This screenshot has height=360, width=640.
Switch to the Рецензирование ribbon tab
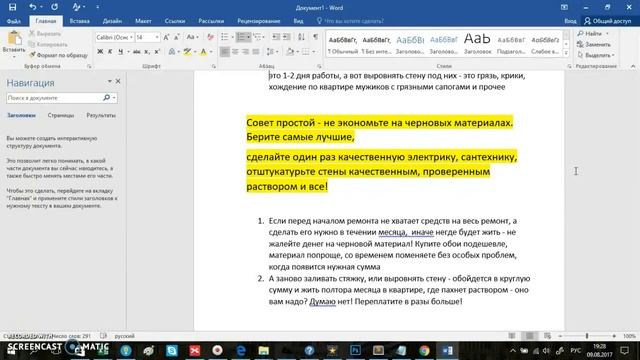pos(258,21)
